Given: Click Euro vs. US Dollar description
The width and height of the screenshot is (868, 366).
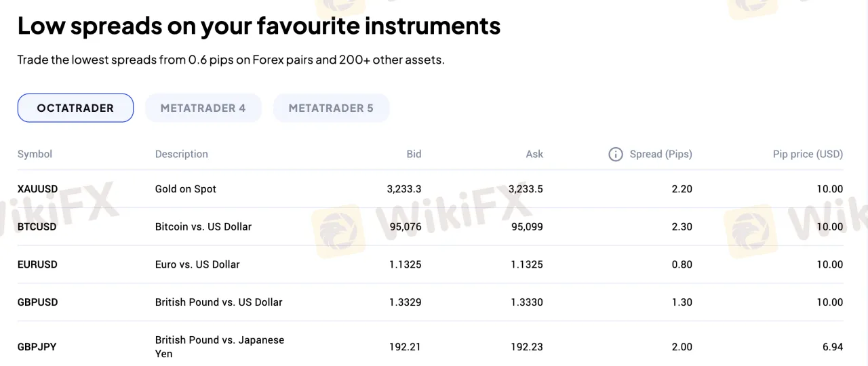Looking at the screenshot, I should click(197, 264).
